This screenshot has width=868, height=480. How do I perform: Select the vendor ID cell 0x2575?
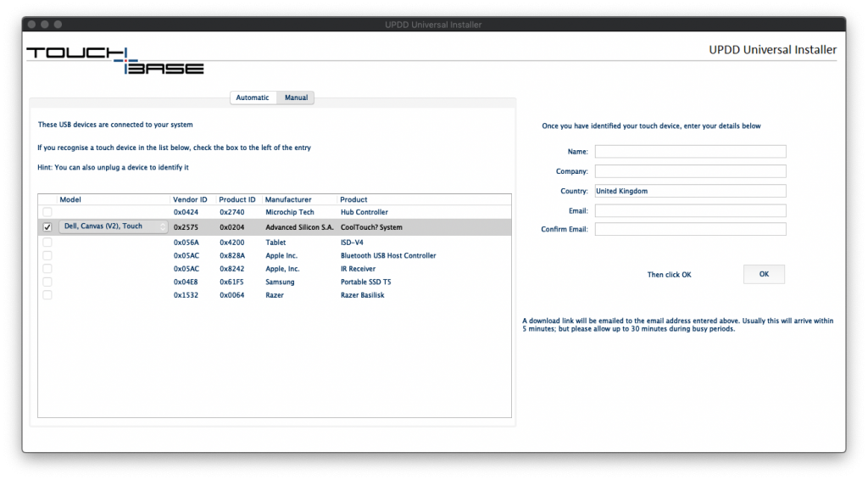(x=186, y=227)
